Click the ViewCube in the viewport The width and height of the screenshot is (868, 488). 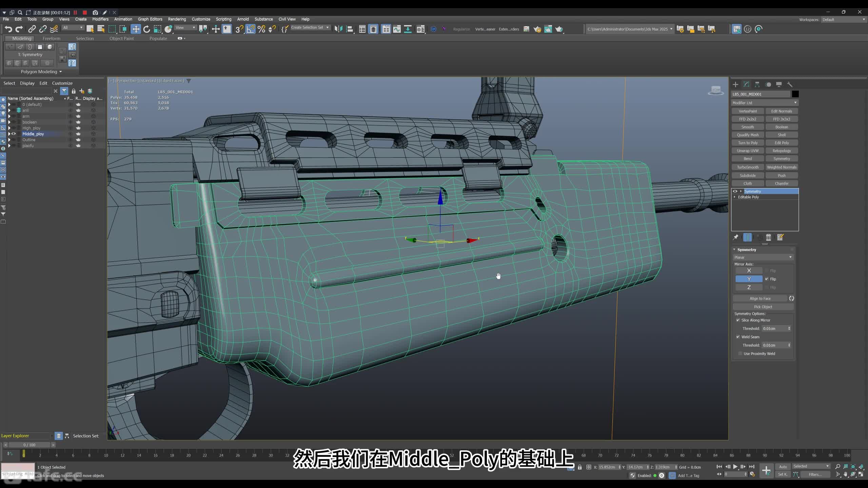coord(716,90)
